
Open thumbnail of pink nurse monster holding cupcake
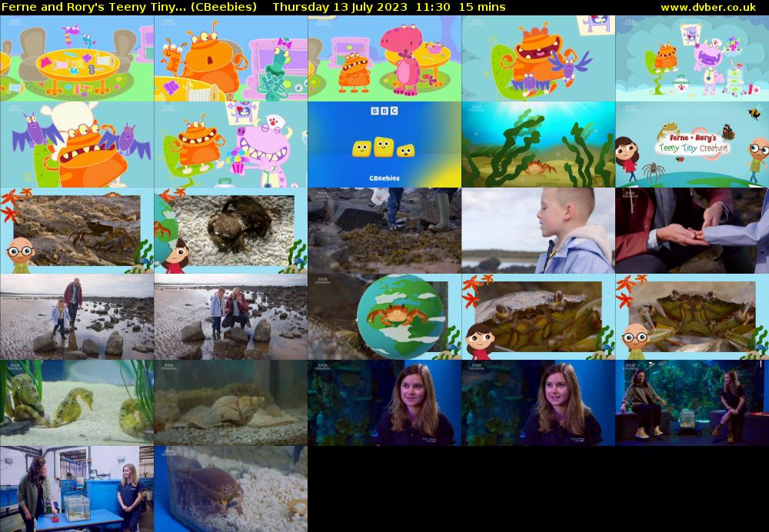231,145
